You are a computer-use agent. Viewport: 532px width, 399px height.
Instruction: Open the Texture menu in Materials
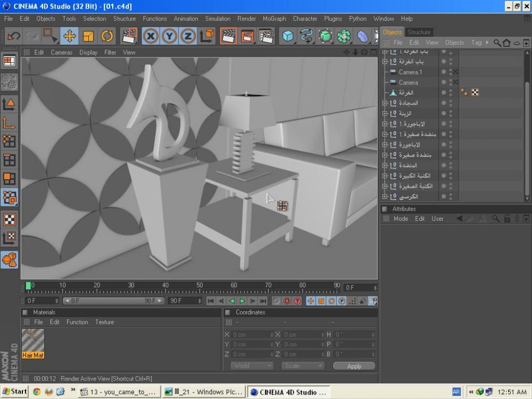point(104,322)
